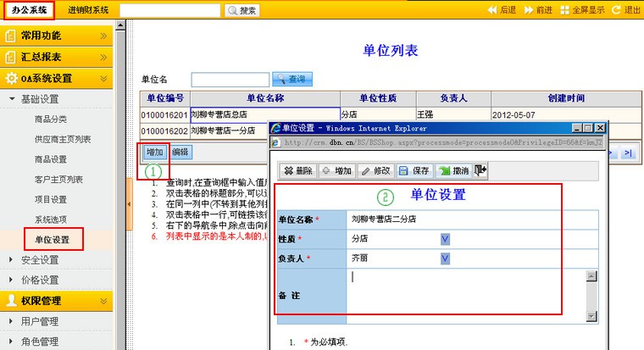Open the 负责人 dropdown showing 齐丽
Viewport: 644px width, 350px height.
(446, 257)
